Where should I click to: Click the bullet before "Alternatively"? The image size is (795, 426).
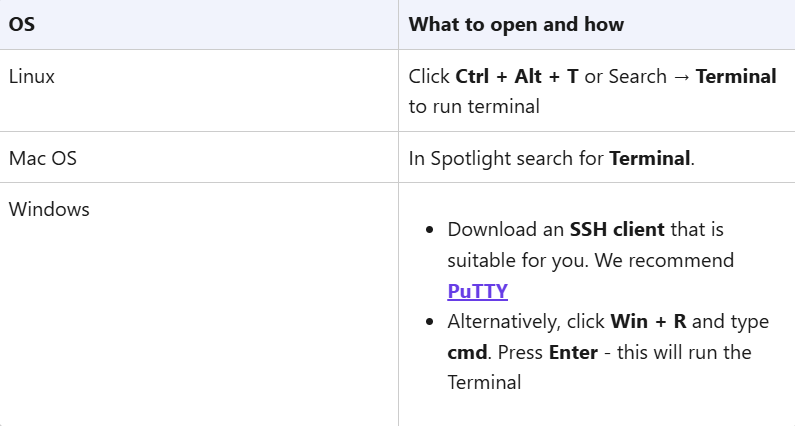tap(429, 322)
